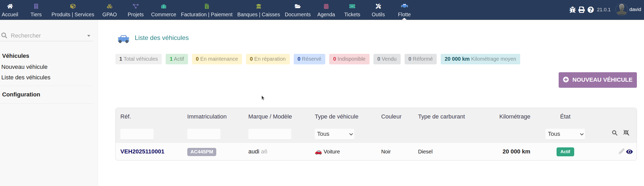644x186 pixels.
Task: Open Nouveau véhicule in the sidebar
Action: (x=24, y=67)
